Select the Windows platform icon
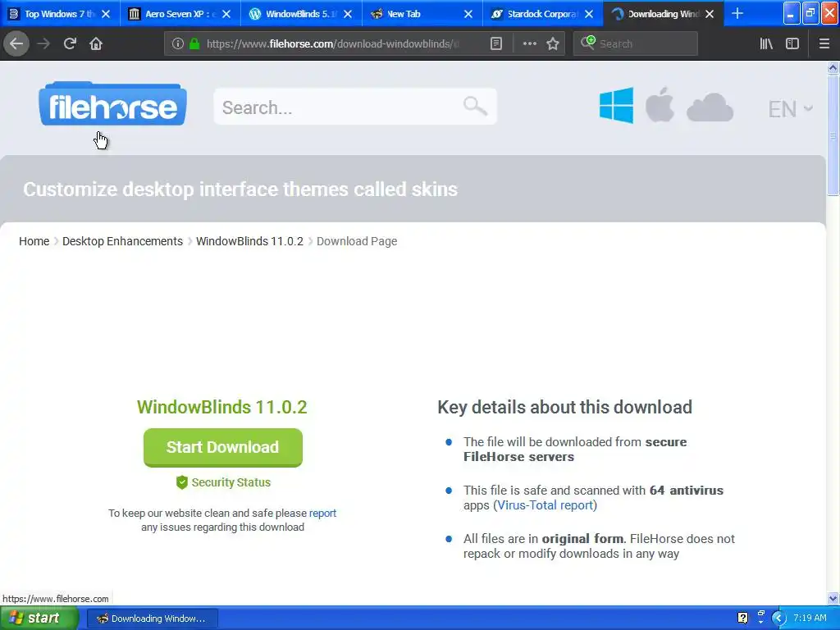This screenshot has height=630, width=840. point(616,106)
